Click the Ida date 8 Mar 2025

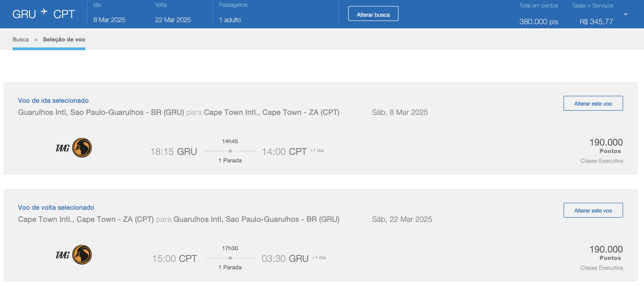(109, 20)
